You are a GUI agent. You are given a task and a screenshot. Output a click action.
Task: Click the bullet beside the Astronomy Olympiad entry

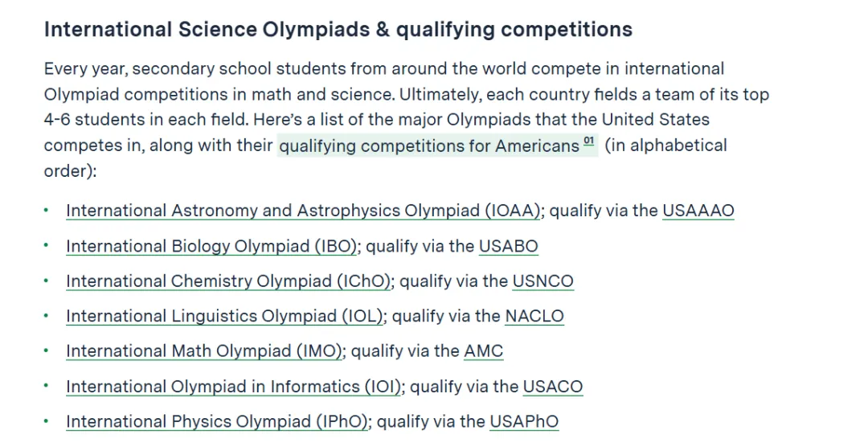pyautogui.click(x=47, y=211)
